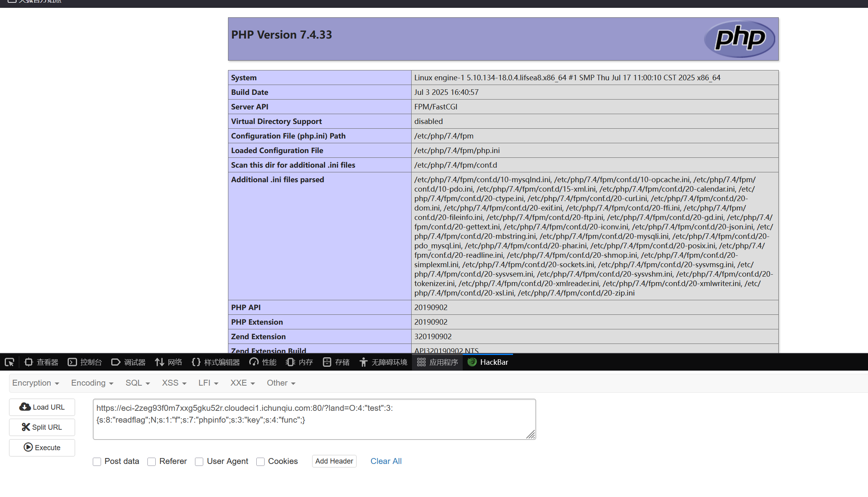Click inside the HackBar URL text area

(314, 419)
